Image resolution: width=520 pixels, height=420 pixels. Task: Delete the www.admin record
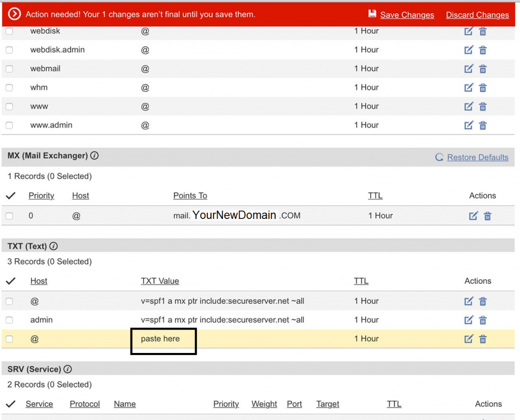(x=483, y=125)
